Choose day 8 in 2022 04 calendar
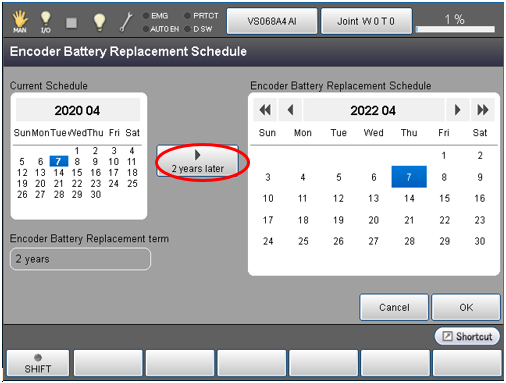The width and height of the screenshot is (506, 383). 444,177
